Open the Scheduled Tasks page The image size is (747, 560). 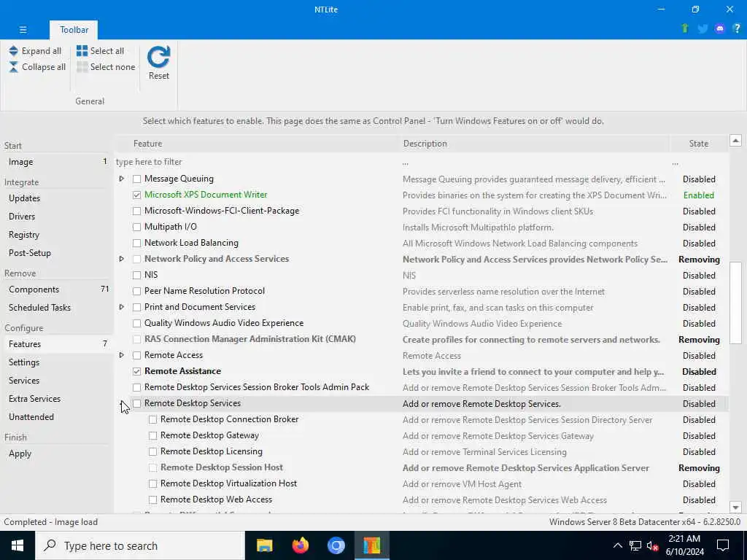[57, 308]
